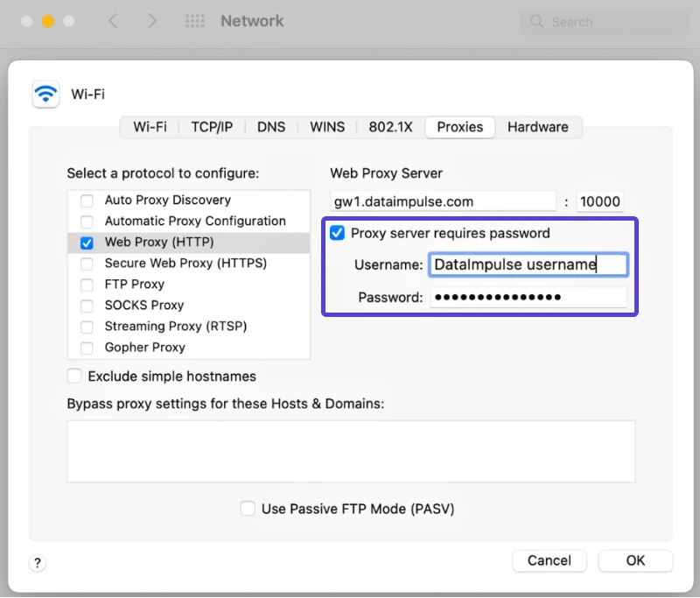The height and width of the screenshot is (598, 700).
Task: Switch to the DNS tab
Action: point(271,127)
